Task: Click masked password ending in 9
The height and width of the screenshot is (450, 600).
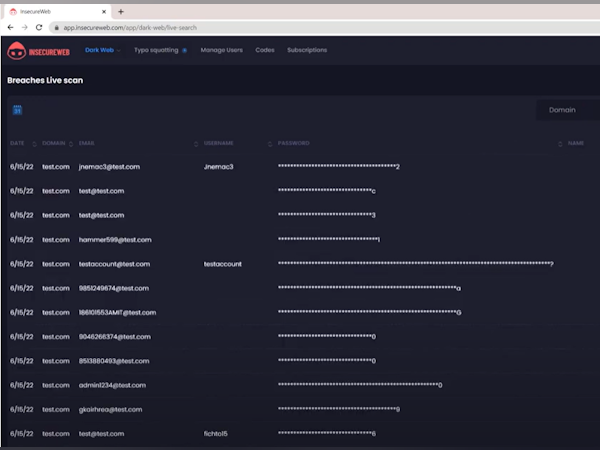Action: pyautogui.click(x=339, y=409)
